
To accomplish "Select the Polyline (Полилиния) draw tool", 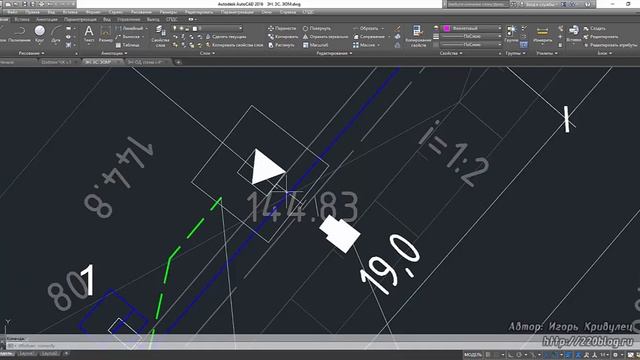I will tap(19, 34).
